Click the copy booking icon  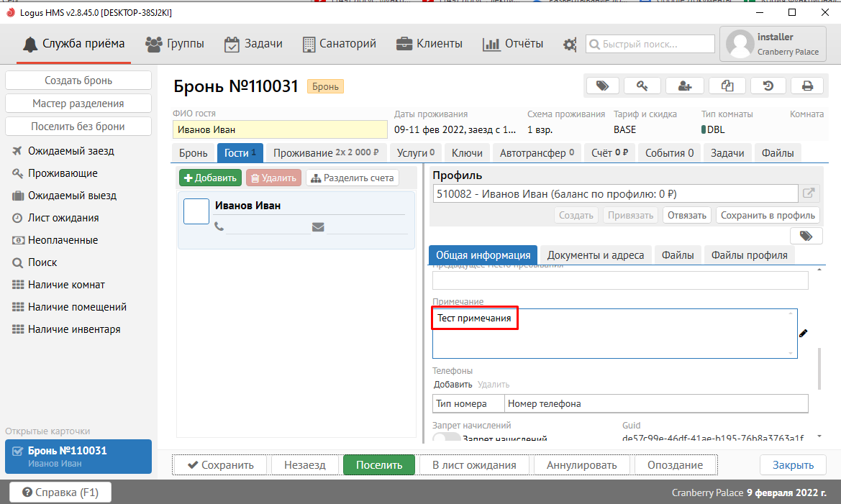(727, 86)
